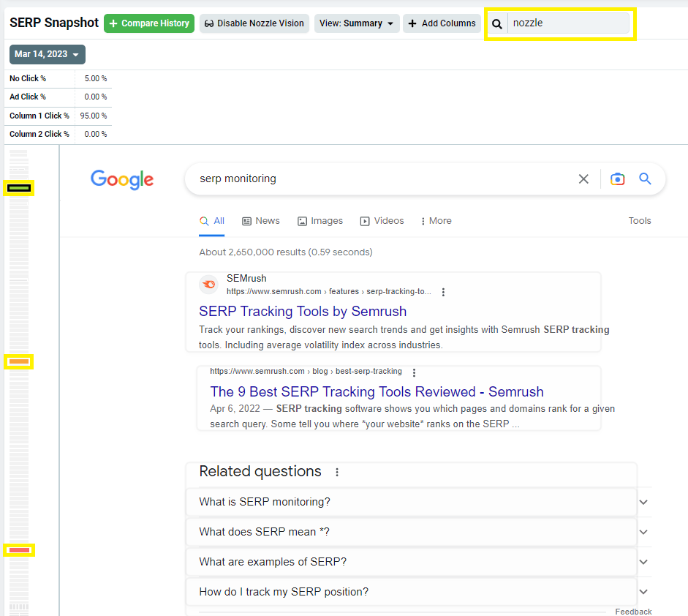Screen dimensions: 688x616
Task: Open the More search menu
Action: pyautogui.click(x=436, y=221)
